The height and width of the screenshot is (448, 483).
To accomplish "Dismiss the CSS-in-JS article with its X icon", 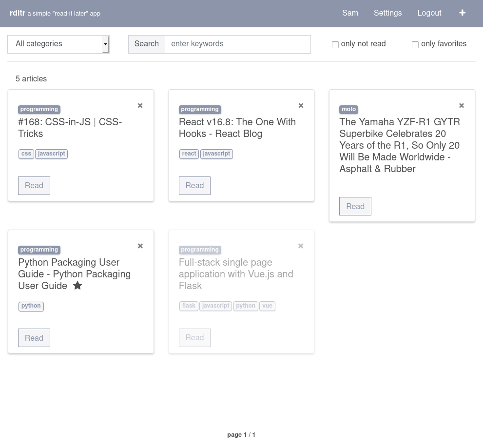I will click(140, 105).
